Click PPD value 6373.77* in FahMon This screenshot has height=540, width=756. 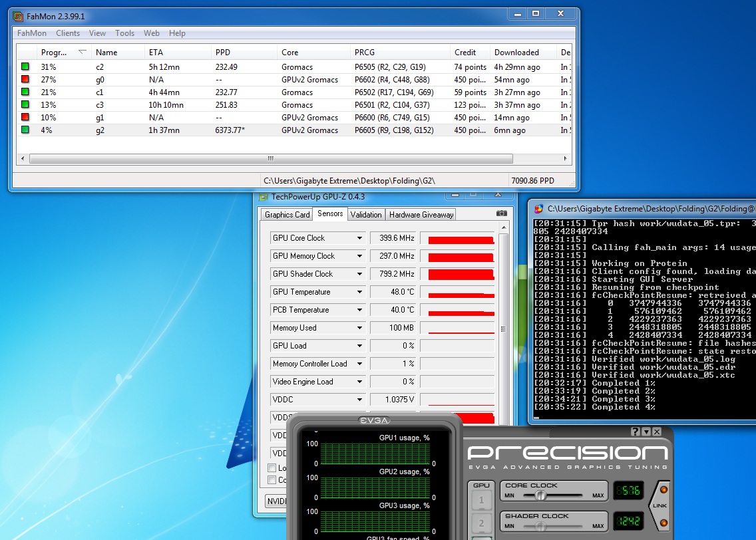tap(230, 130)
